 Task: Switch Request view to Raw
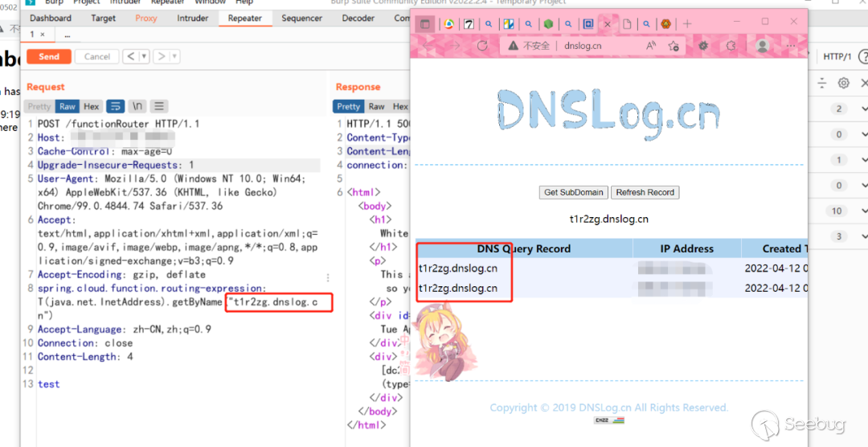pyautogui.click(x=68, y=106)
